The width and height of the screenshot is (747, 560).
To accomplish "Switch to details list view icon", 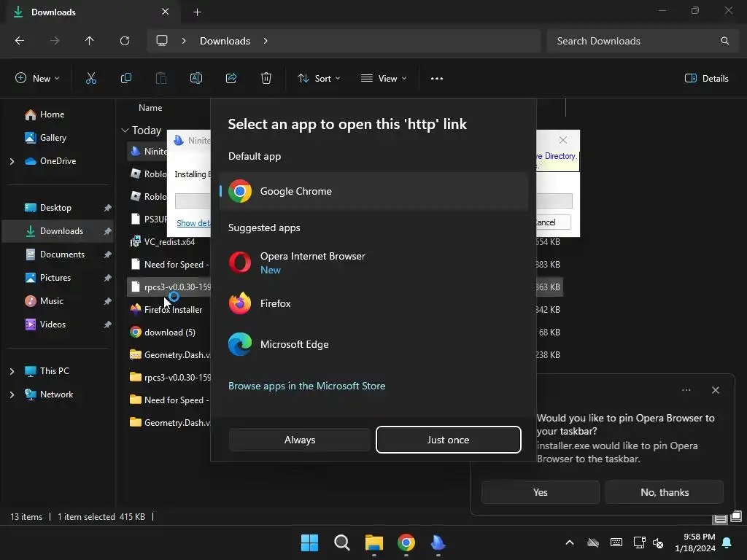I will pos(720,518).
